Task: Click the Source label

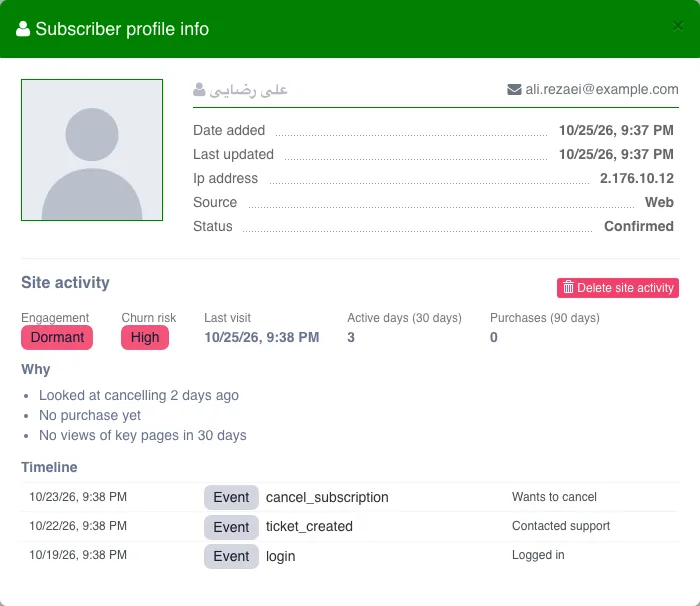Action: 215,202
